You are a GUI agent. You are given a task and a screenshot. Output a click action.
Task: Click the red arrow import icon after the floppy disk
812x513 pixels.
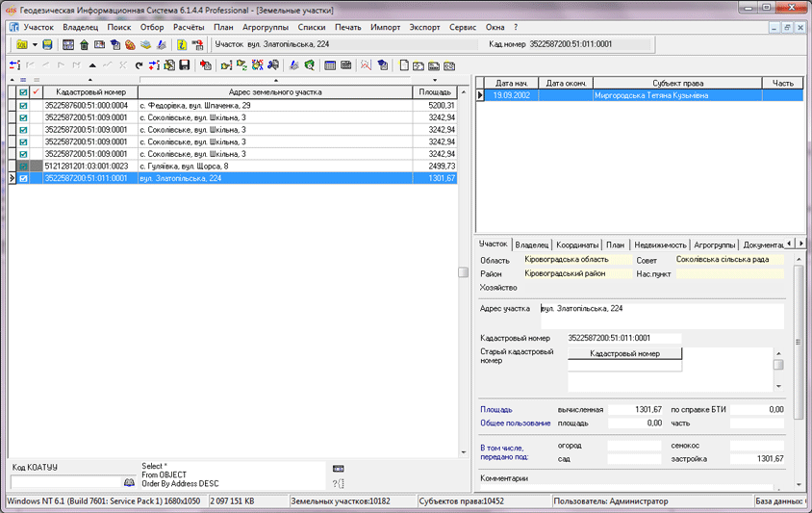tap(206, 65)
